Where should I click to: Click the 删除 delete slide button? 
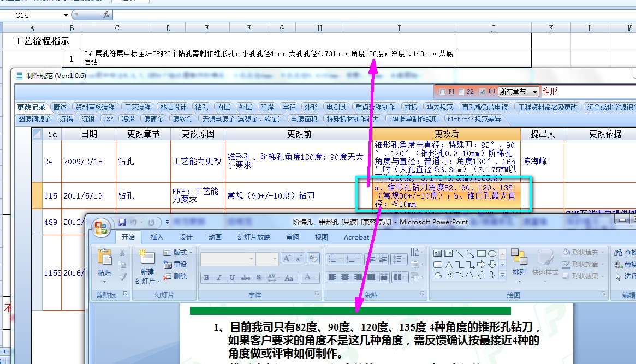click(x=176, y=277)
